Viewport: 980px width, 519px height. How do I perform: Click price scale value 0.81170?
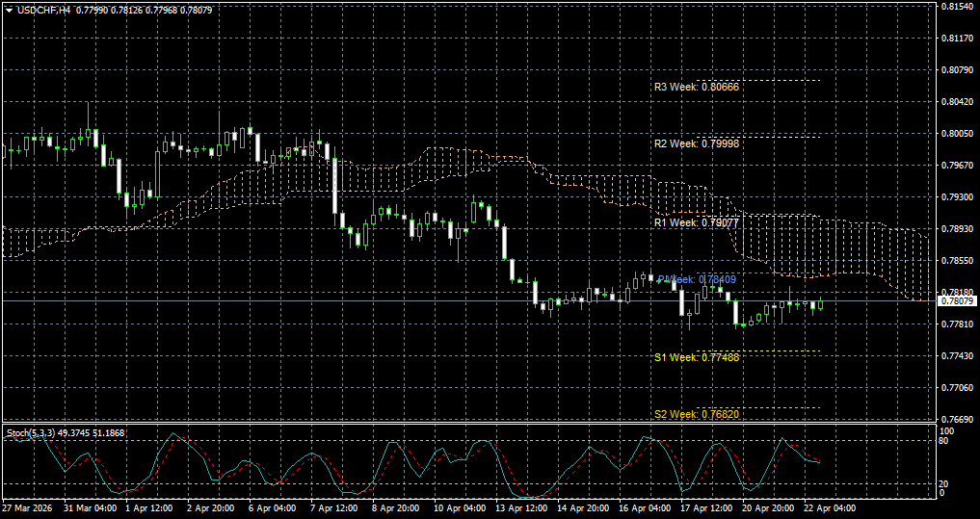coord(957,39)
